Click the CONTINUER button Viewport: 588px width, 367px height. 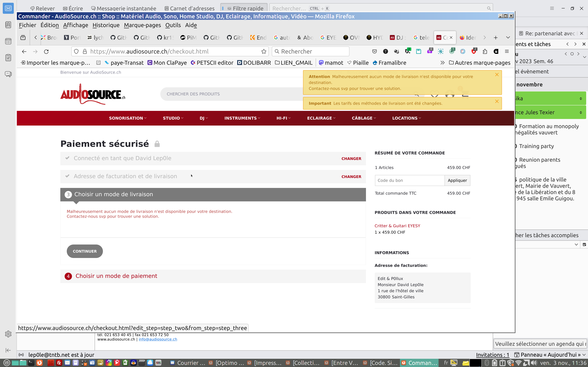click(x=85, y=251)
